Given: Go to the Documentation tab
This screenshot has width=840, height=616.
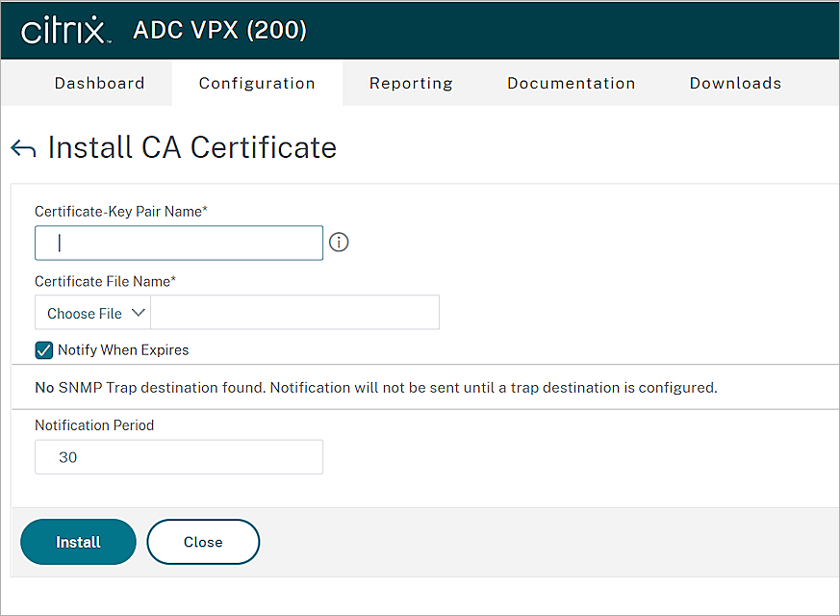Looking at the screenshot, I should 571,83.
